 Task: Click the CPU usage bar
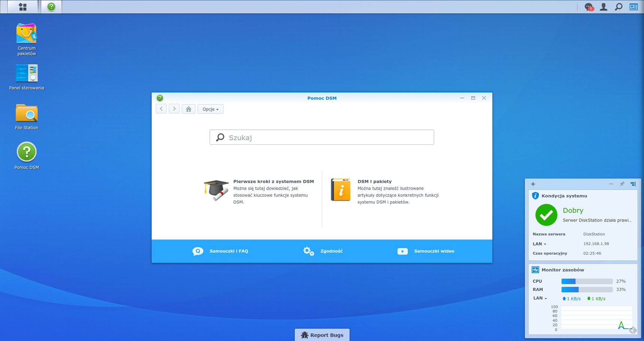pos(587,281)
